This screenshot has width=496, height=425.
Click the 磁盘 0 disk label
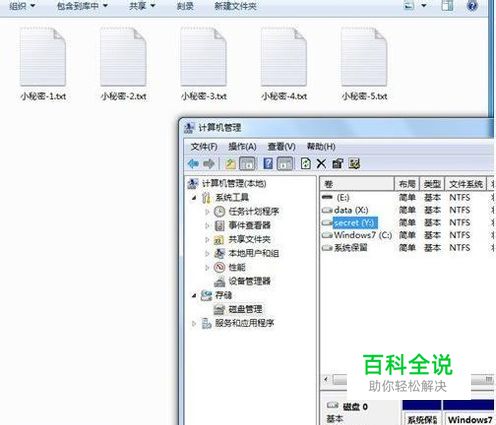coord(355,407)
